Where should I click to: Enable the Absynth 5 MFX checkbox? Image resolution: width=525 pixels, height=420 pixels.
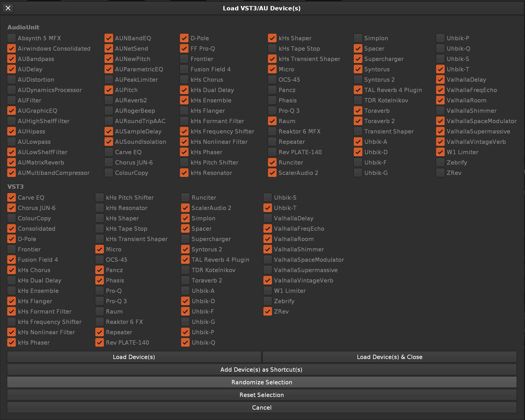pos(12,38)
